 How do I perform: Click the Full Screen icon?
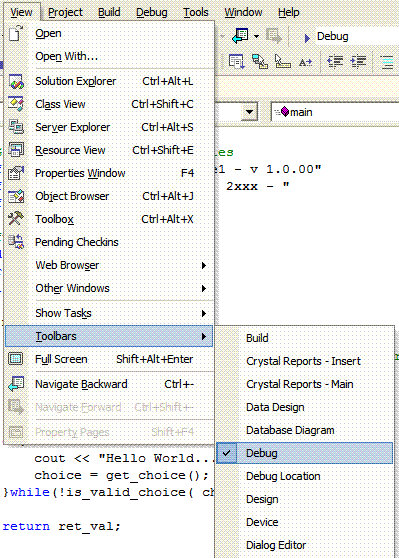tap(16, 359)
